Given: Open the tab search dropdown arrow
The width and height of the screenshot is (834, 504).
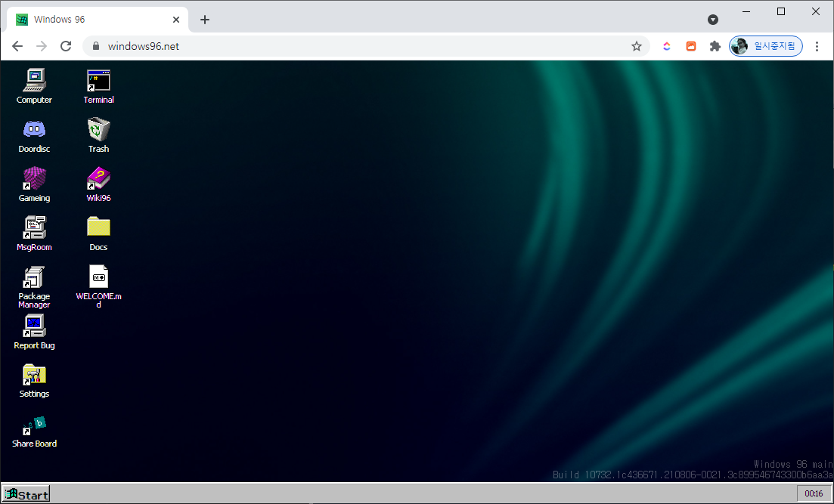Looking at the screenshot, I should [x=713, y=20].
